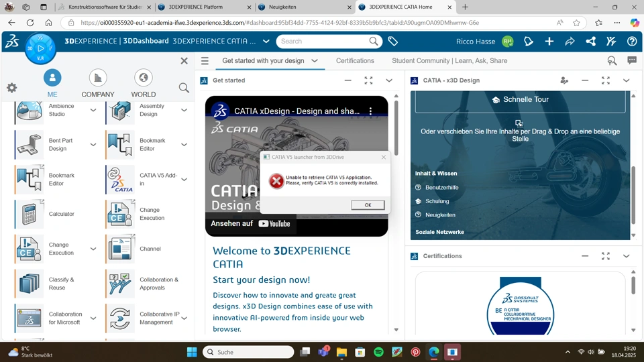Open the Collaboration & Approvals app icon
644x362 pixels.
120,283
